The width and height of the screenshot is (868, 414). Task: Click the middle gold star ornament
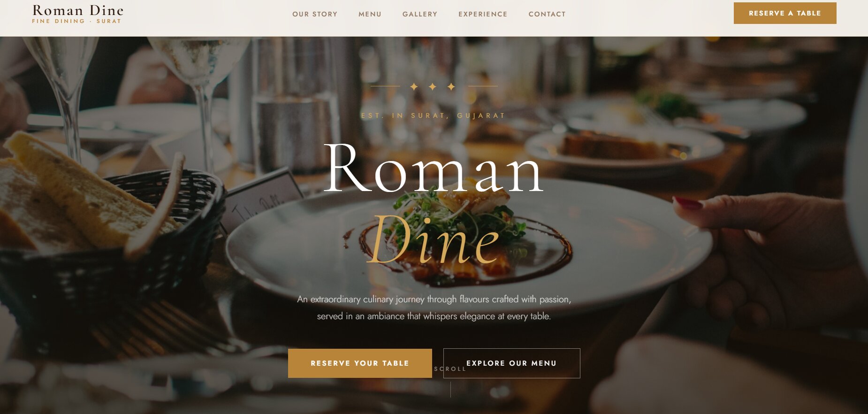click(x=433, y=87)
